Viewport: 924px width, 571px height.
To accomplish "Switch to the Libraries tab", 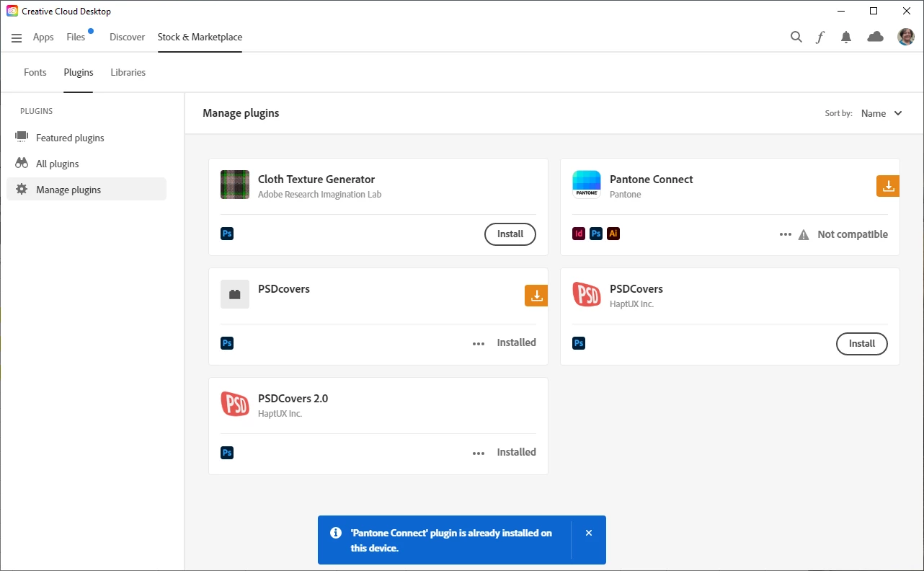I will pyautogui.click(x=128, y=72).
